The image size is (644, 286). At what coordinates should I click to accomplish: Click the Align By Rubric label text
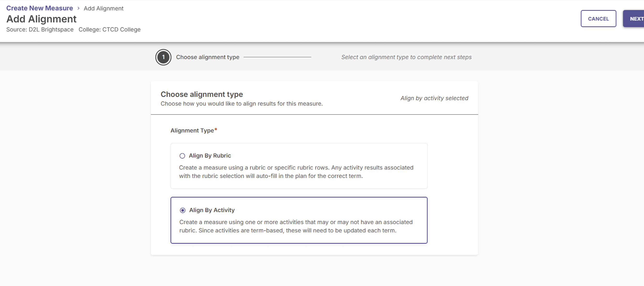pos(210,156)
